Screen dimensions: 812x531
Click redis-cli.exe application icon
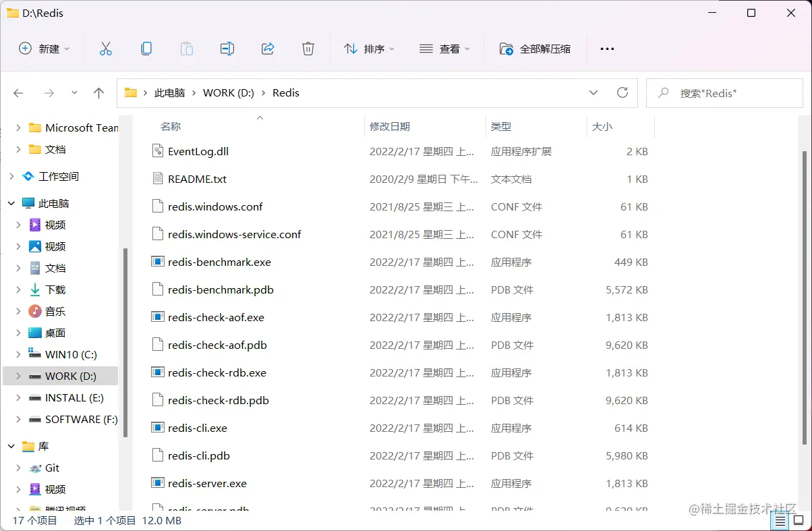click(x=157, y=428)
